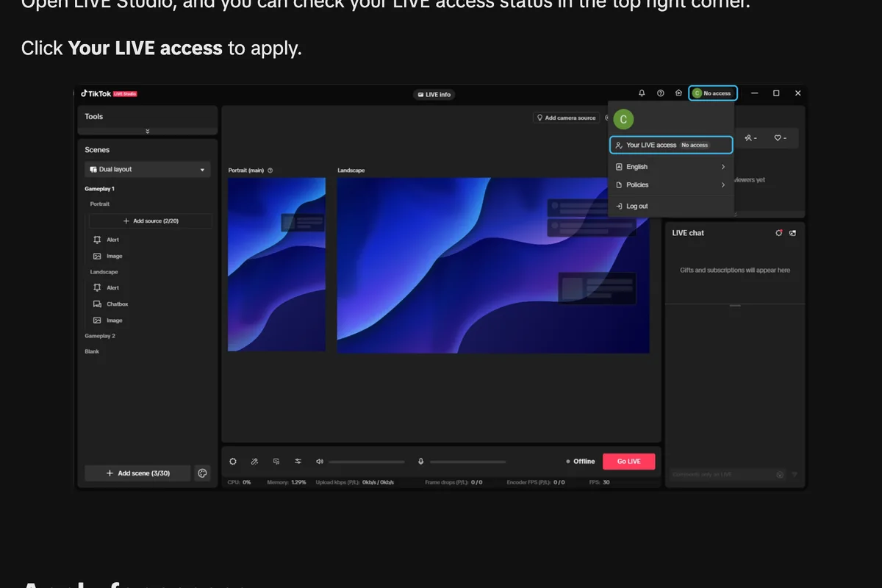Adjust the microphone volume slider

467,462
